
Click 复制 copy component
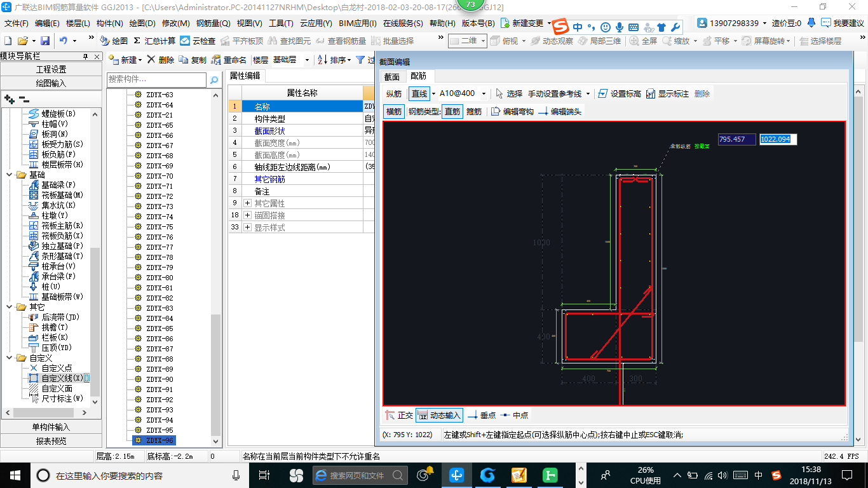click(x=193, y=60)
